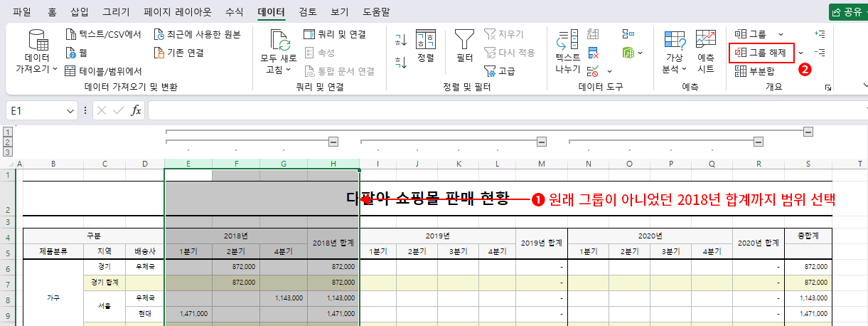Click the Consolidate icon in 데이터 도구

tap(628, 34)
